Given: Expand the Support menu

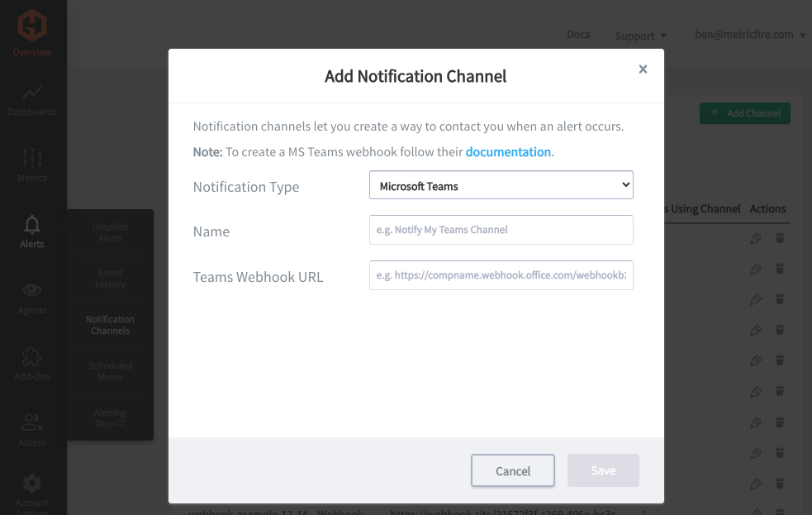Looking at the screenshot, I should (x=640, y=36).
